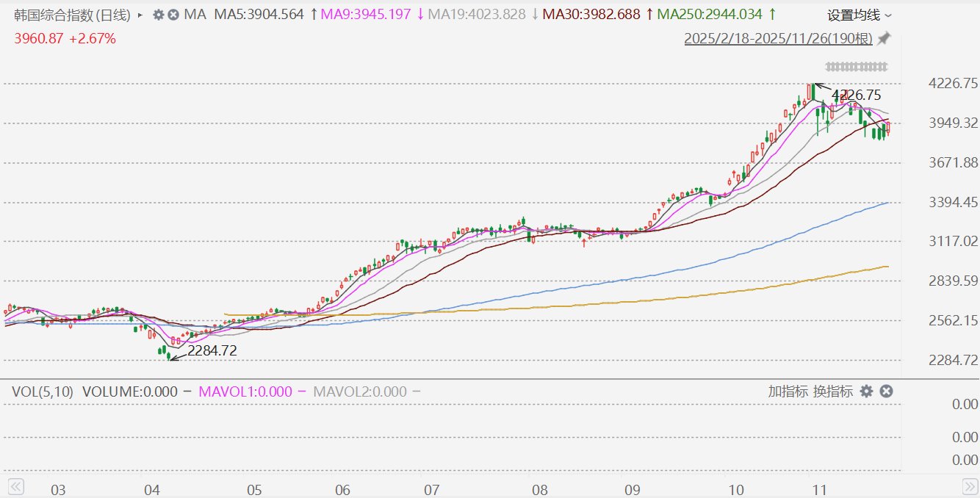
Task: Close the MA indicator with X icon
Action: click(173, 15)
